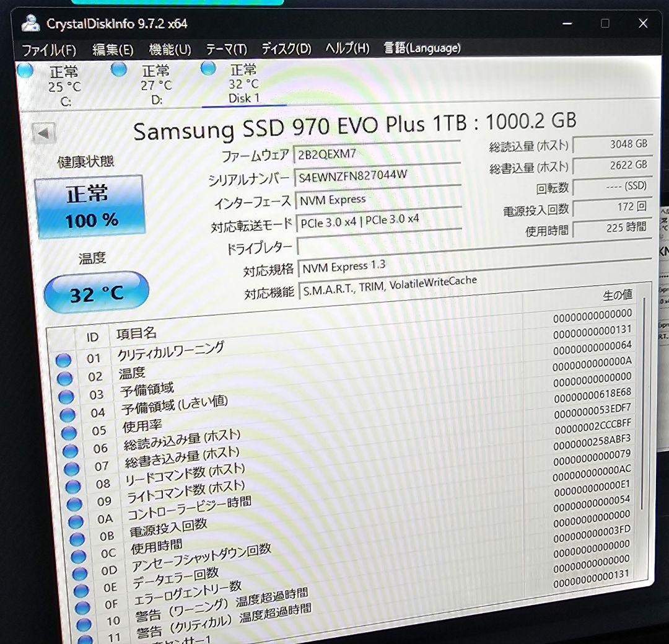Click status orb for row 04 予備領域 (しきい値)
The width and height of the screenshot is (669, 644).
(x=67, y=415)
